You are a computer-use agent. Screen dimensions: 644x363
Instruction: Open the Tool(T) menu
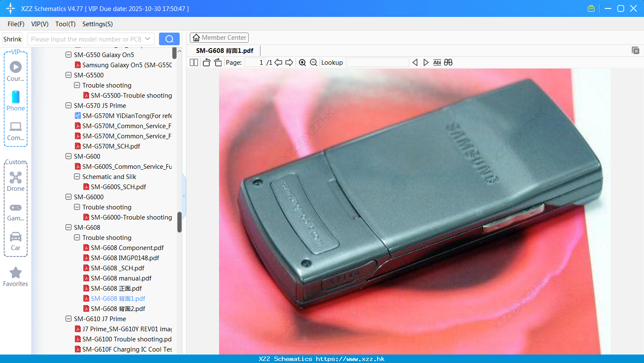pyautogui.click(x=66, y=24)
